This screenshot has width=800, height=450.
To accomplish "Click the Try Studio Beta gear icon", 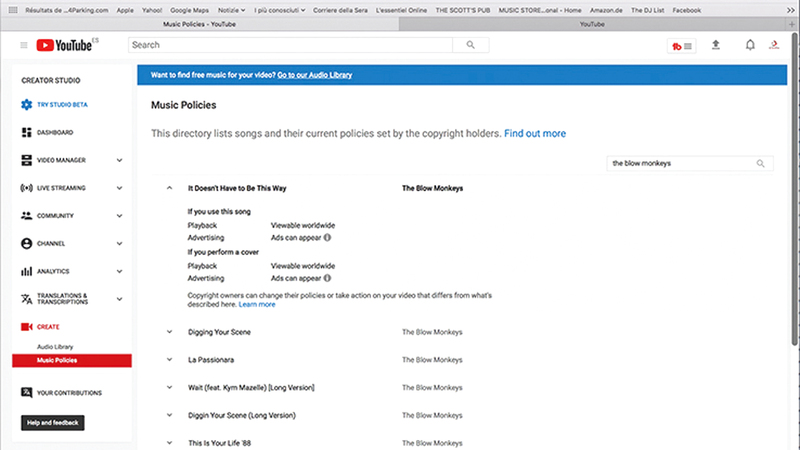I will point(27,104).
